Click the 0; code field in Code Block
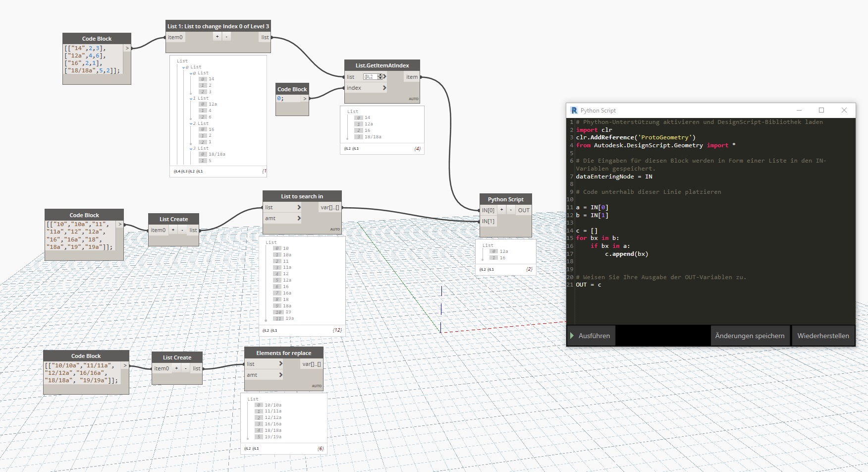 click(288, 99)
